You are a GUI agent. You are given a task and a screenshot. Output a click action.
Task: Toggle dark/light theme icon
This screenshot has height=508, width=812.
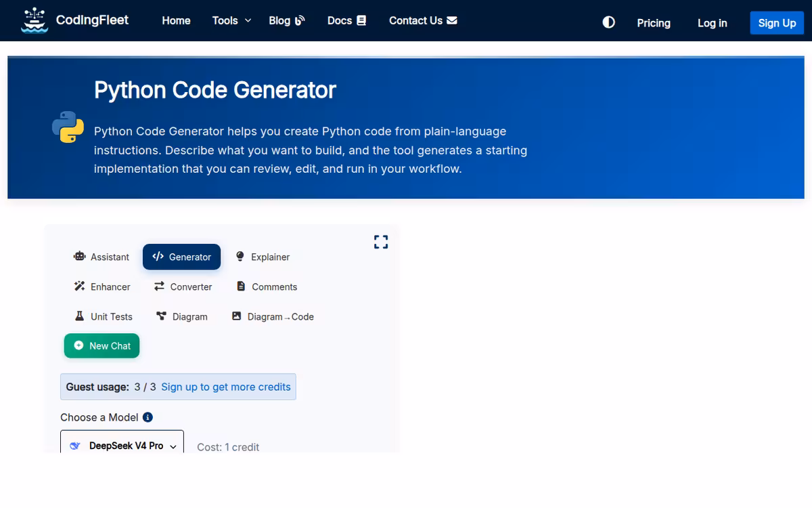[x=609, y=22]
